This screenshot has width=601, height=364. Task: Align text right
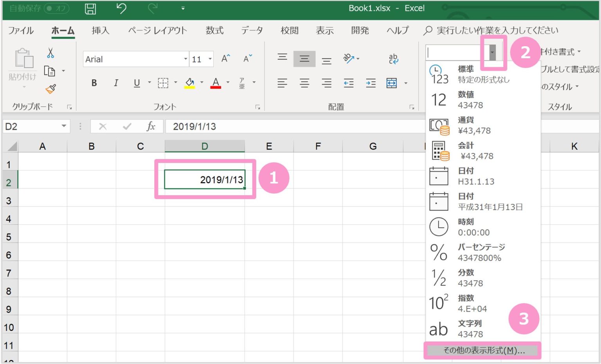[326, 83]
